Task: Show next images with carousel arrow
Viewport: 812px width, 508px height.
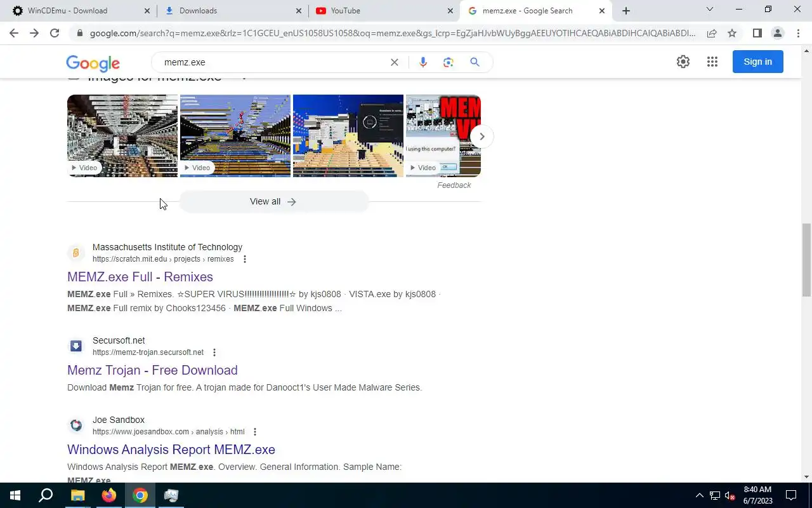Action: [482, 137]
